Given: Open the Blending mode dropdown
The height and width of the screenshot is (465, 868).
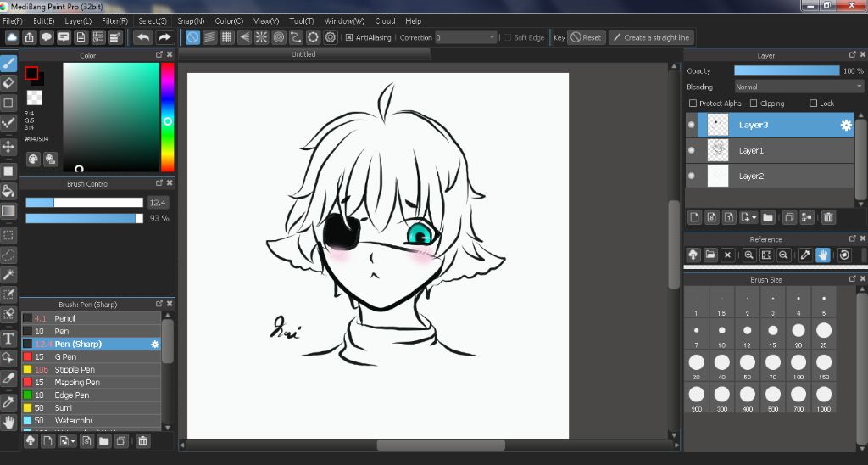Looking at the screenshot, I should pos(798,87).
